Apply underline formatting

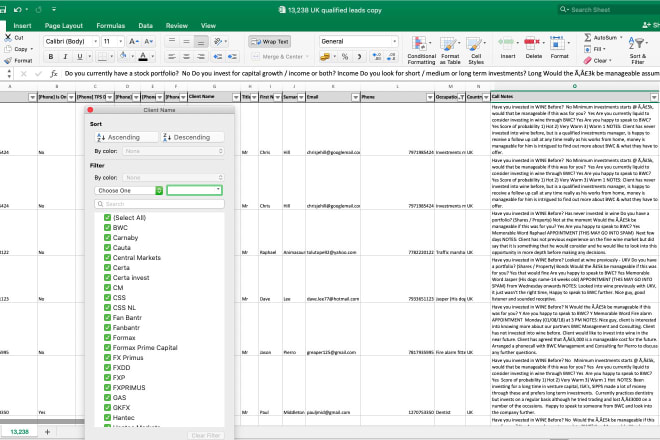(80, 56)
